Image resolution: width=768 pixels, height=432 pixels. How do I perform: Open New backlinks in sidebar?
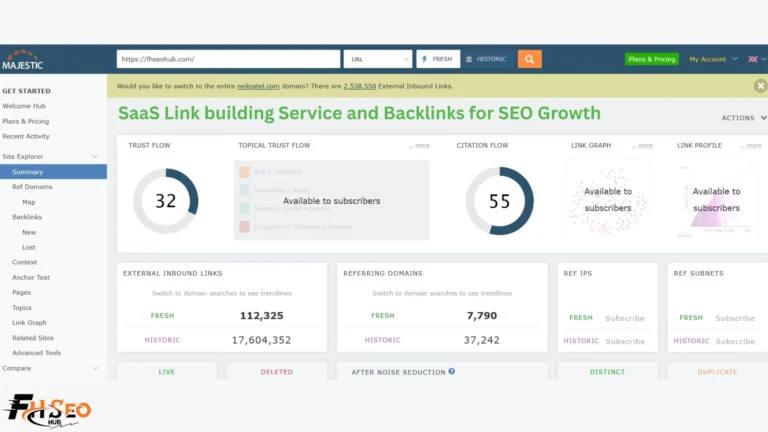click(29, 232)
